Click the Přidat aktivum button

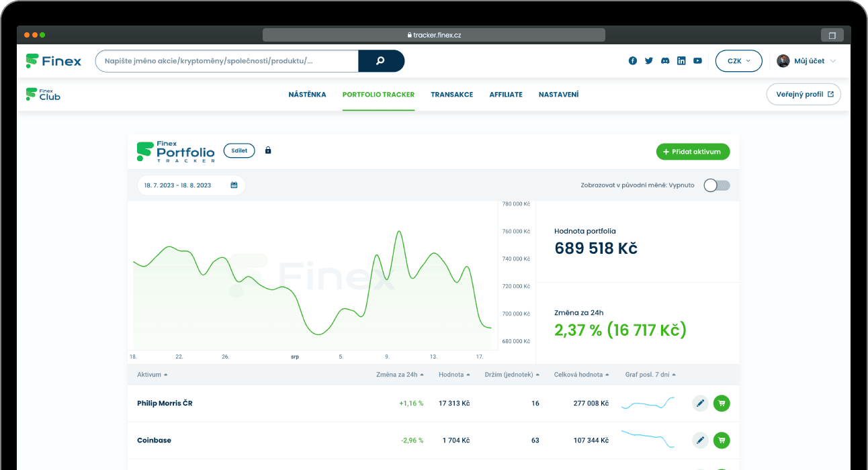coord(693,152)
